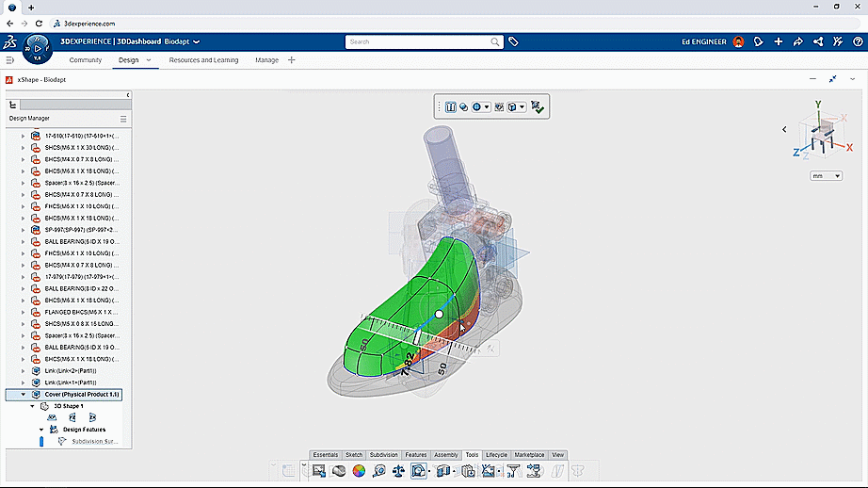This screenshot has height=488, width=868.
Task: Click the Ed ENGINEER user name
Action: (x=703, y=41)
